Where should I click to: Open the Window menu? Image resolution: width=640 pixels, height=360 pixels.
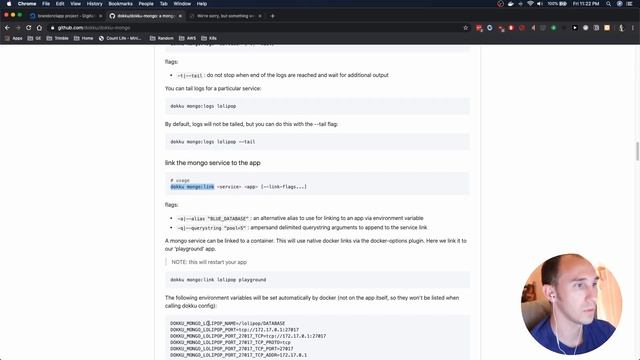(182, 4)
